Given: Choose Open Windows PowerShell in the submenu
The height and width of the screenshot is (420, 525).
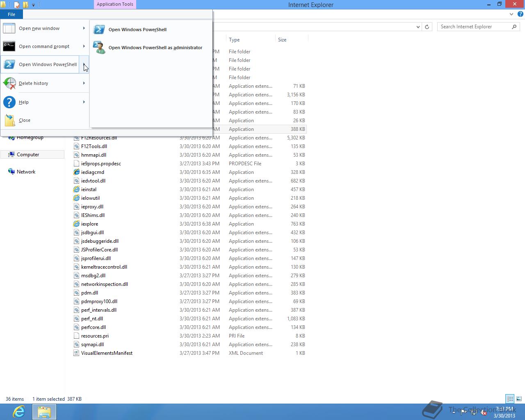Looking at the screenshot, I should tap(151, 30).
